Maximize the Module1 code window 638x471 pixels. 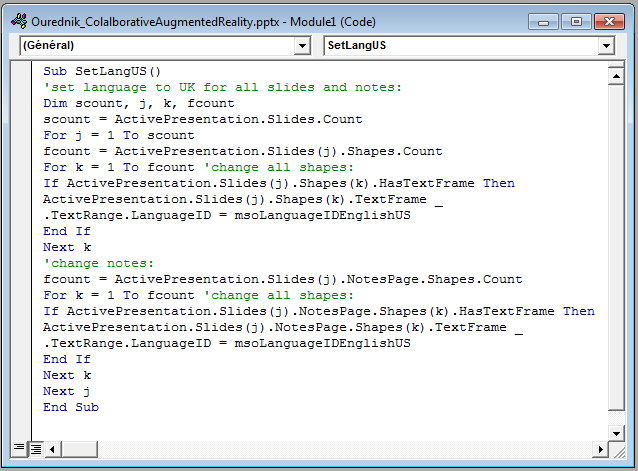(x=576, y=22)
